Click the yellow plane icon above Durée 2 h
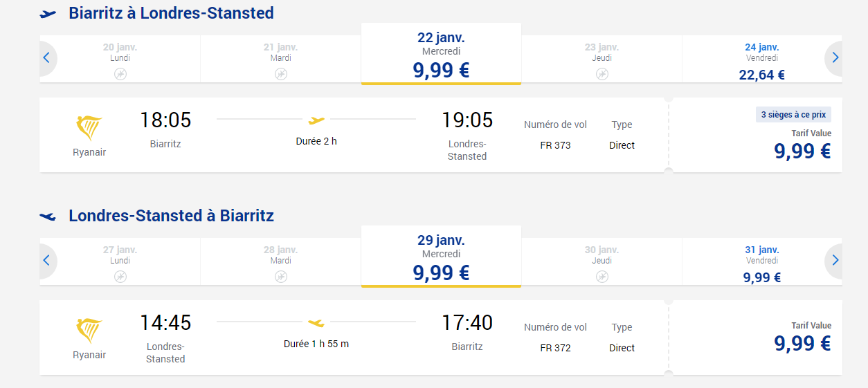 tap(316, 120)
